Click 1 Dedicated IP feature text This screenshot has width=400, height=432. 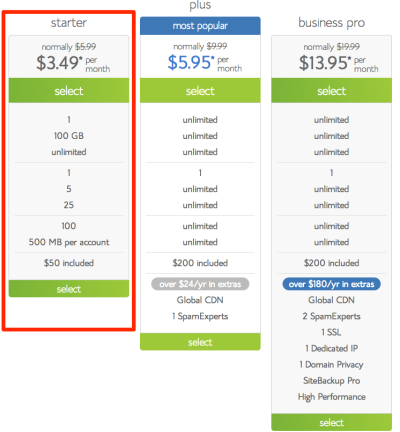pos(331,348)
